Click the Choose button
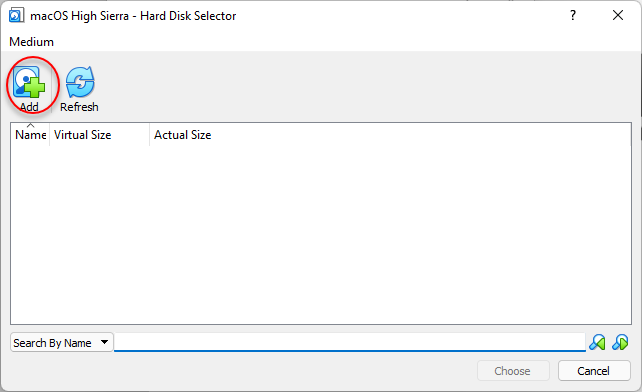 point(513,371)
